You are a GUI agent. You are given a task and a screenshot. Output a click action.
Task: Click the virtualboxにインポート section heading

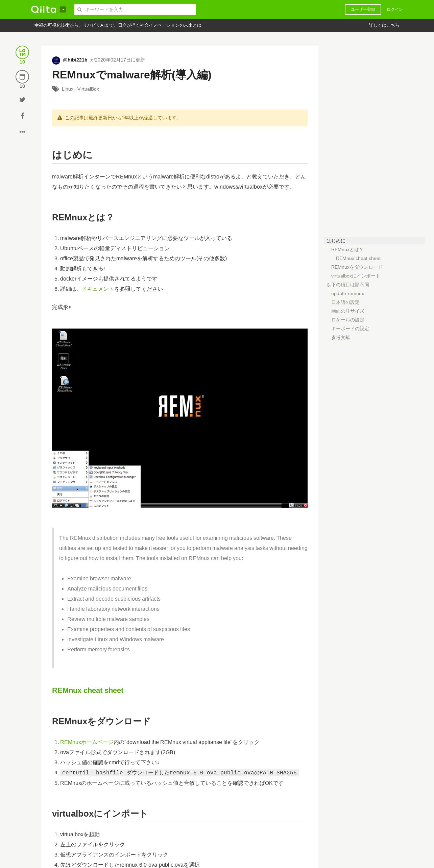coord(99,814)
